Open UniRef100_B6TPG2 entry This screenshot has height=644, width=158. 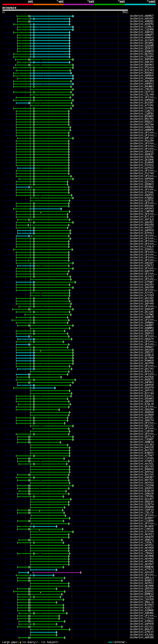pyautogui.click(x=142, y=54)
